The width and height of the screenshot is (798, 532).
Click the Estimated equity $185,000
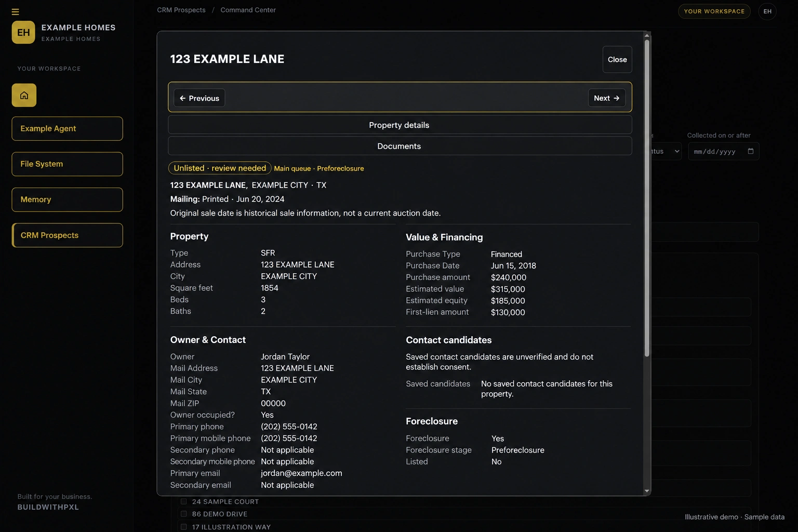tap(508, 301)
